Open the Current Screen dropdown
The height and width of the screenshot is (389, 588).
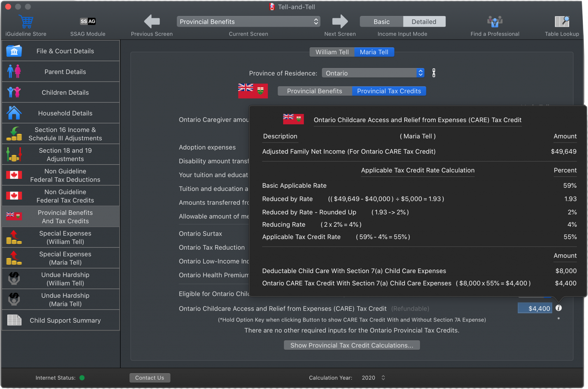(248, 22)
